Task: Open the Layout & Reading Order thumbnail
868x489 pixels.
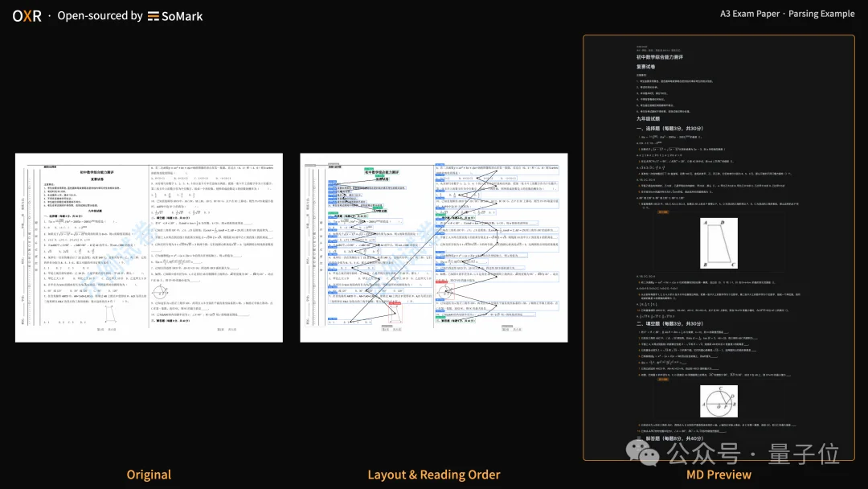Action: 434,248
